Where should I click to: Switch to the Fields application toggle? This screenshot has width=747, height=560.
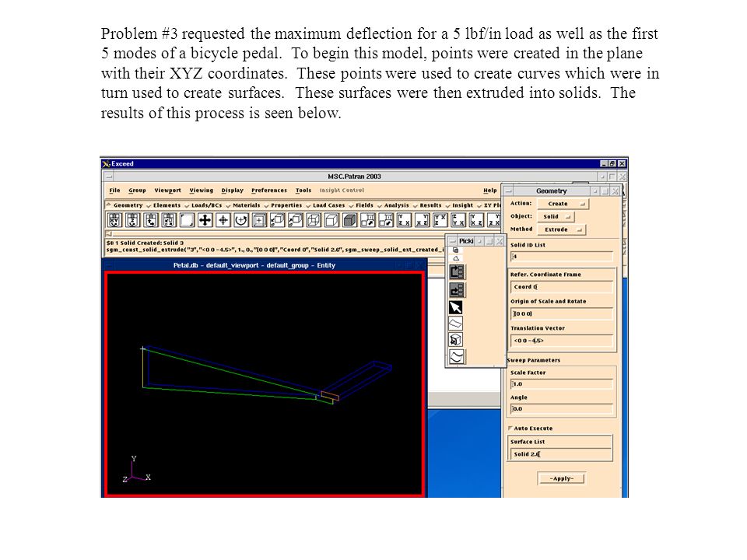361,205
